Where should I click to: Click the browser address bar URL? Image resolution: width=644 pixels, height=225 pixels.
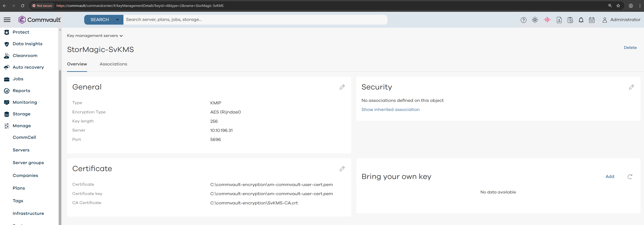point(140,6)
